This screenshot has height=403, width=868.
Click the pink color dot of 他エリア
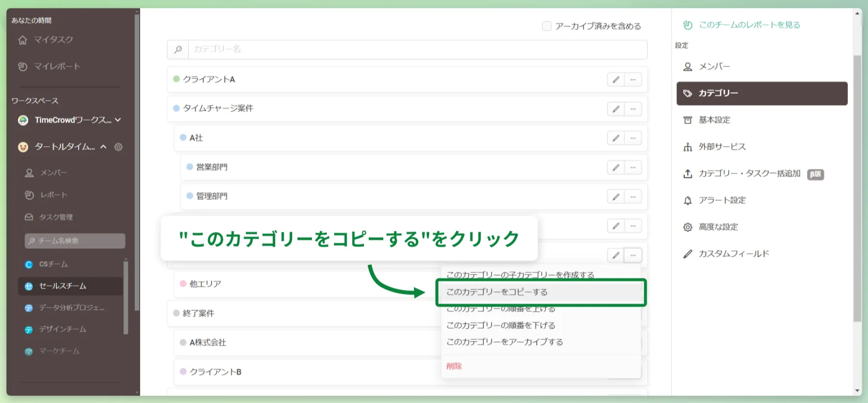pyautogui.click(x=183, y=284)
